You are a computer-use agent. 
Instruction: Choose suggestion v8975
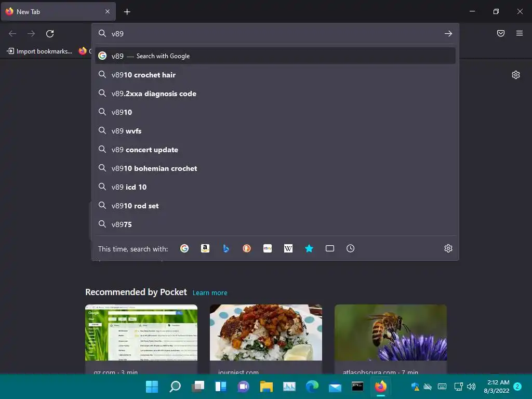[275, 224]
